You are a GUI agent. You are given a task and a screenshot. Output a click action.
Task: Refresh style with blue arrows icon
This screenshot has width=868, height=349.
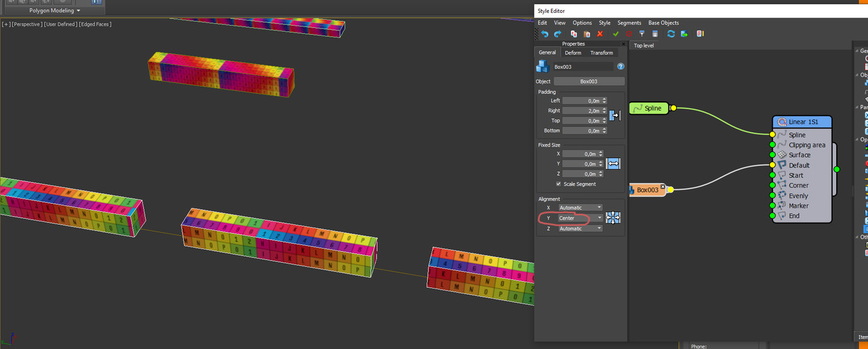click(671, 34)
